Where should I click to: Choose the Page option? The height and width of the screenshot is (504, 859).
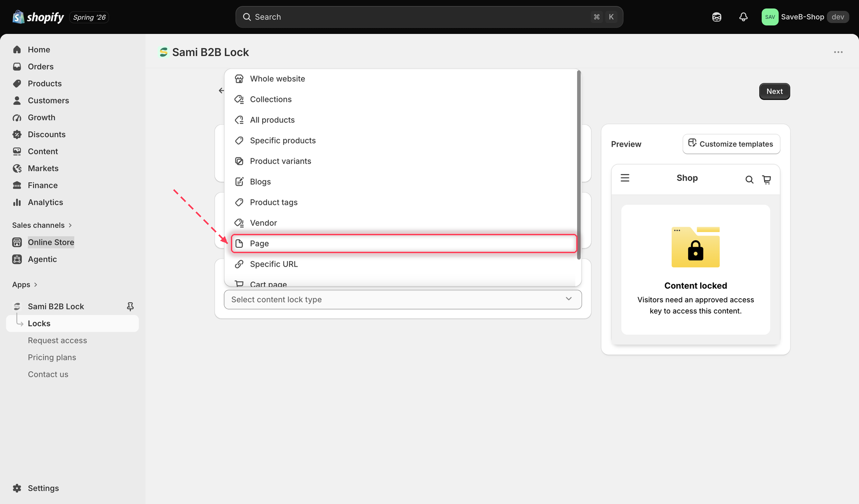tap(404, 243)
